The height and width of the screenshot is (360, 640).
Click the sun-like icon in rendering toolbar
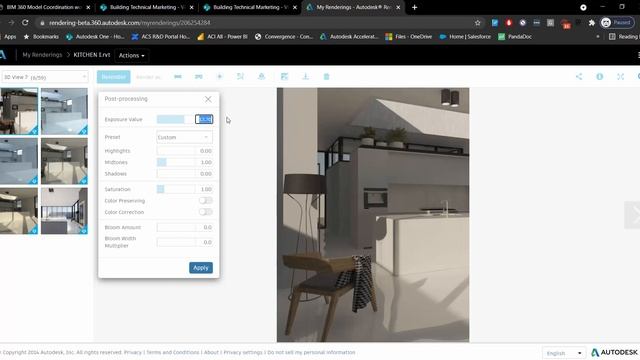[x=220, y=76]
